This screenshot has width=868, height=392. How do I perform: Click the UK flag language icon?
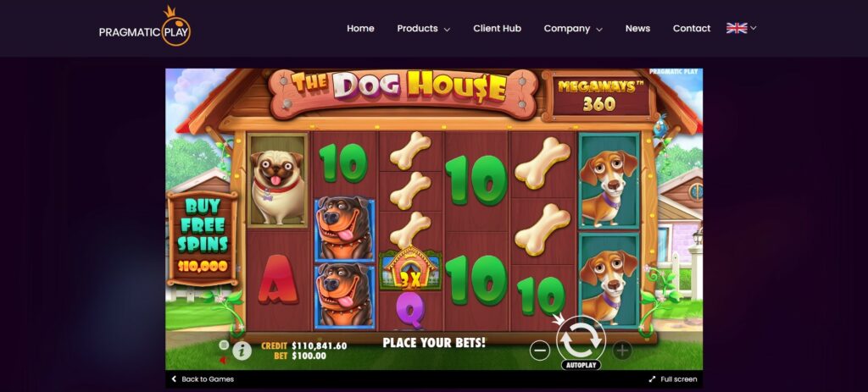737,28
